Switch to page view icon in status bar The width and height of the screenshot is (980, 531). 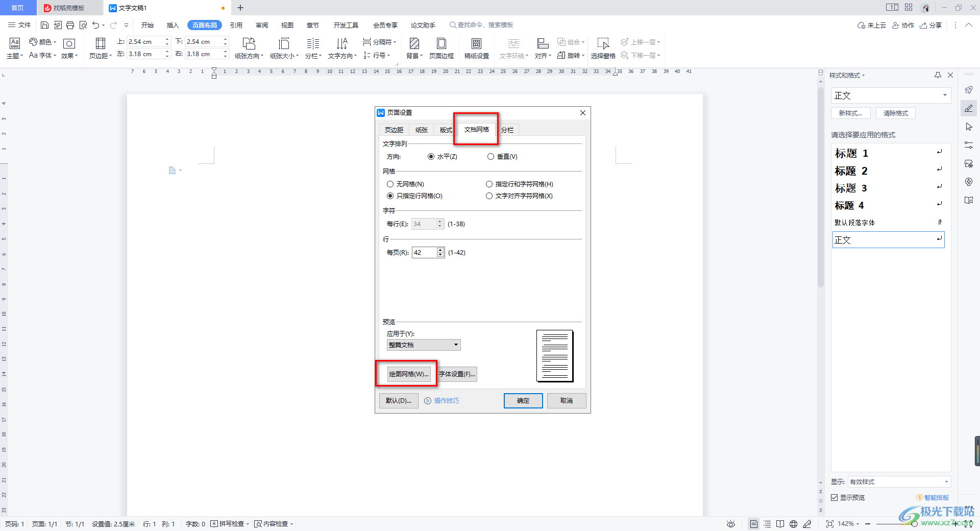pos(753,524)
